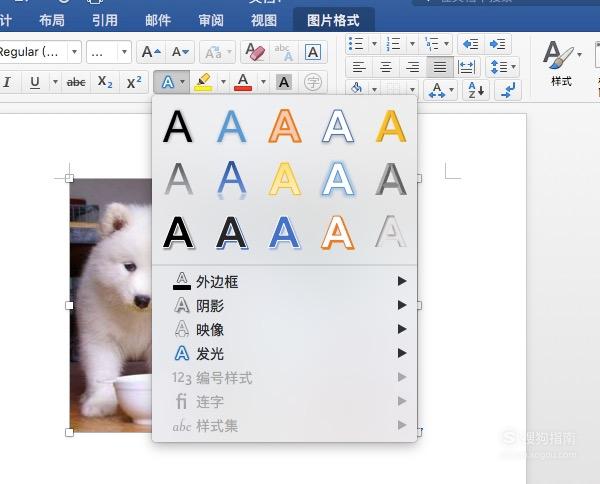Choose plain black text effect preset
Image resolution: width=600 pixels, height=484 pixels.
tap(178, 126)
